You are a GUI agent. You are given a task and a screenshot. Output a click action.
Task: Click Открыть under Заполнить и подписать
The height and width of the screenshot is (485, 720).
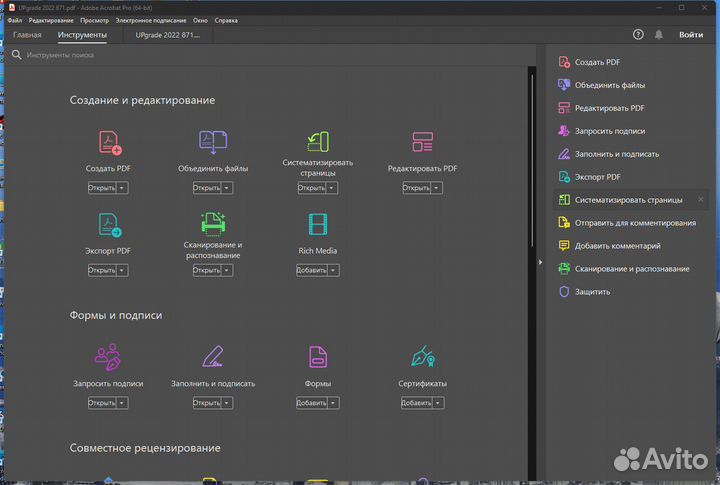pyautogui.click(x=207, y=403)
